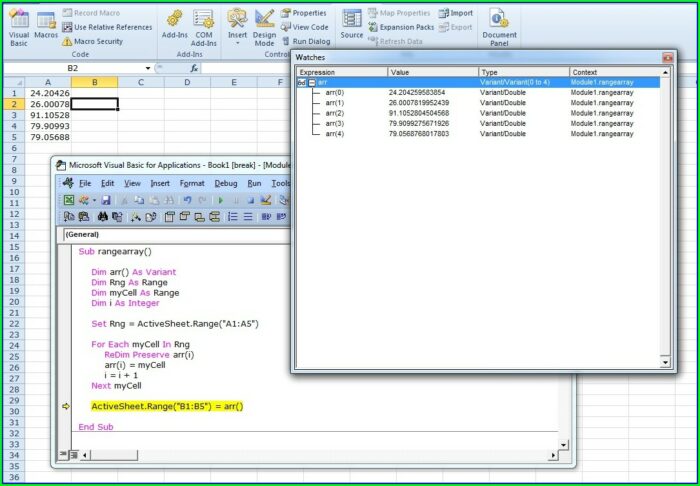The image size is (700, 486).
Task: Save the workbook from VBA toolbar
Action: tap(106, 200)
